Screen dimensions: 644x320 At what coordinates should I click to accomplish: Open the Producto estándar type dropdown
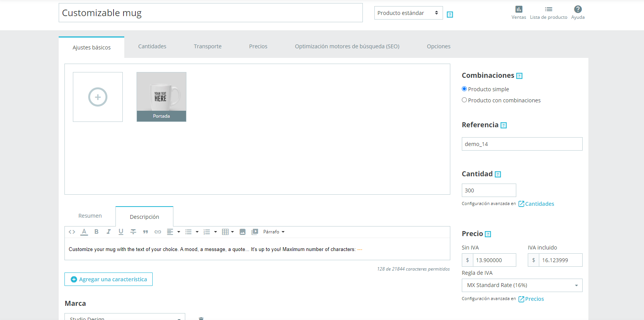(x=408, y=13)
